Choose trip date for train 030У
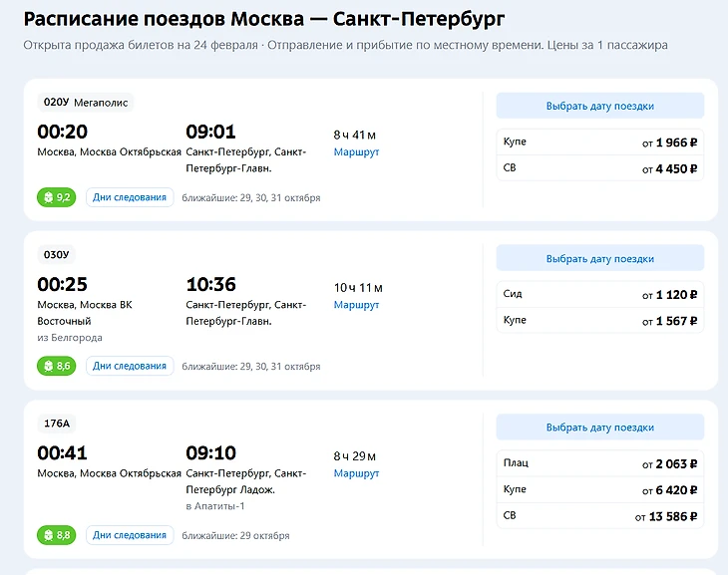The image size is (728, 575). click(x=600, y=258)
